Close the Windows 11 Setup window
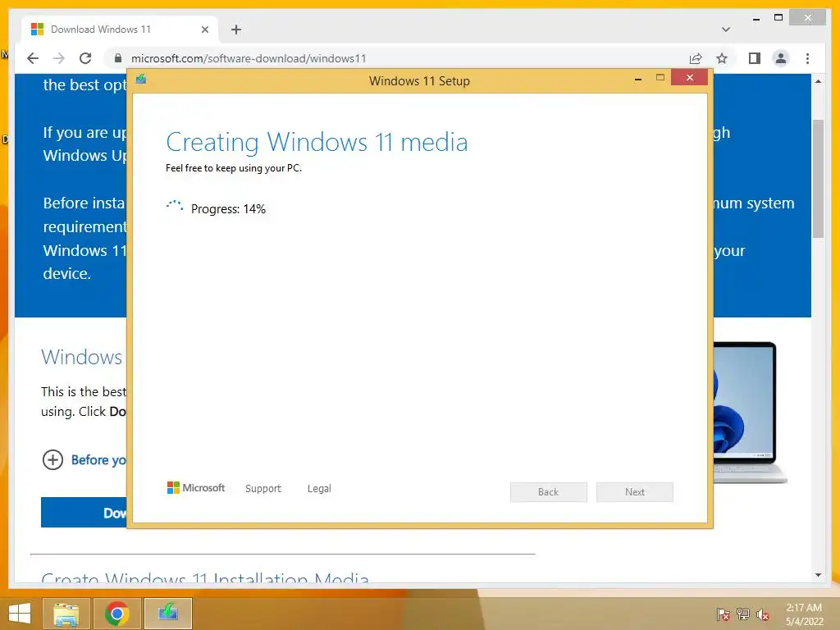Viewport: 840px width, 630px height. (689, 78)
